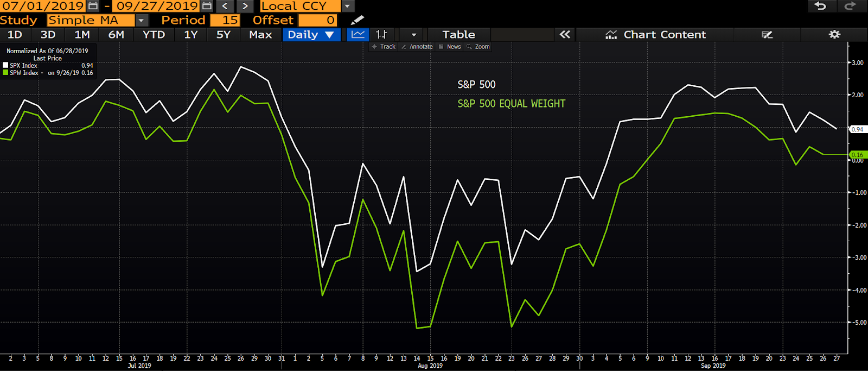The image size is (868, 371).
Task: Activate the Track crosshair tool
Action: coord(384,47)
